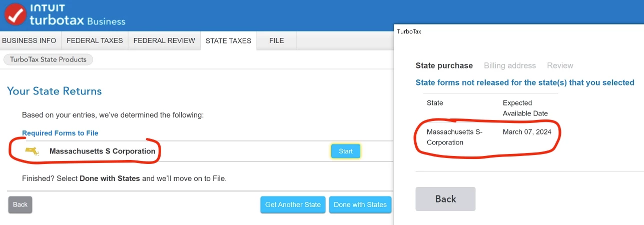Viewport: 644px width, 225px height.
Task: Click the Your State Returns heading
Action: click(x=55, y=91)
